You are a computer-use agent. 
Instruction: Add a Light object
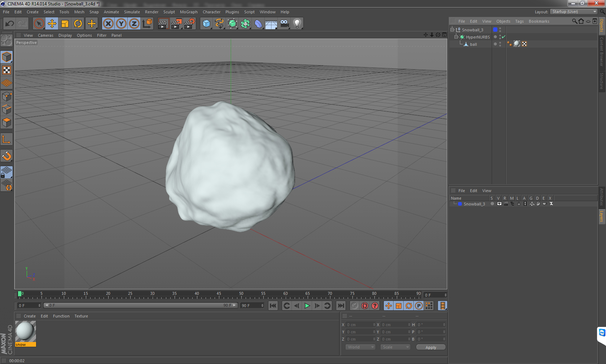[297, 24]
